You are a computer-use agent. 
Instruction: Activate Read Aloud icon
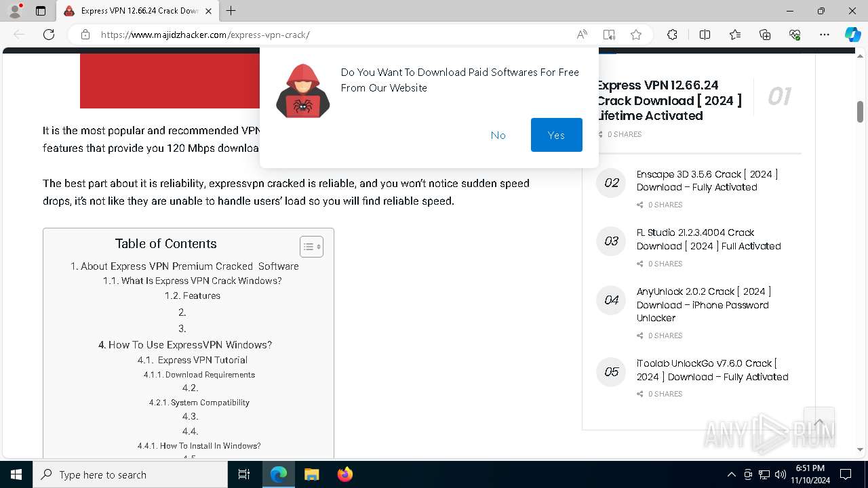tap(582, 35)
